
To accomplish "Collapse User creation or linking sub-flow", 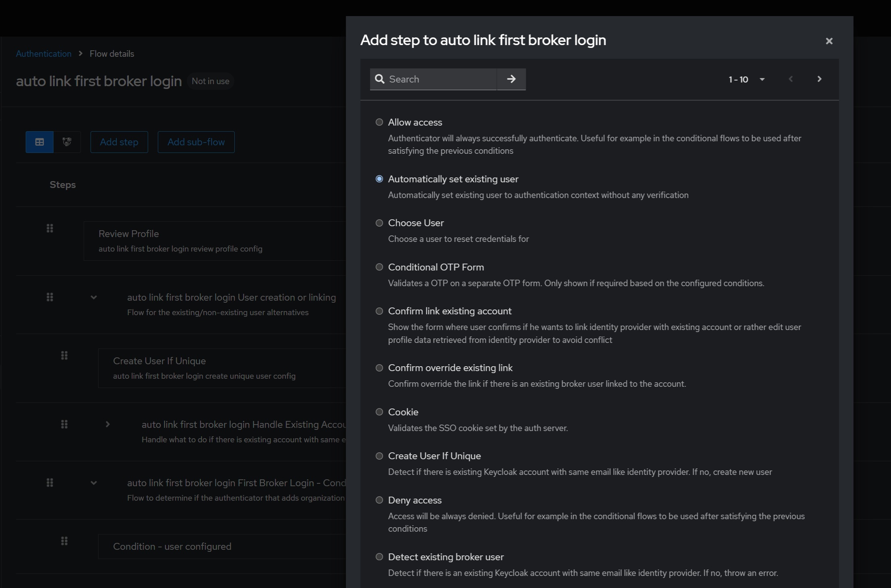I will coord(94,297).
